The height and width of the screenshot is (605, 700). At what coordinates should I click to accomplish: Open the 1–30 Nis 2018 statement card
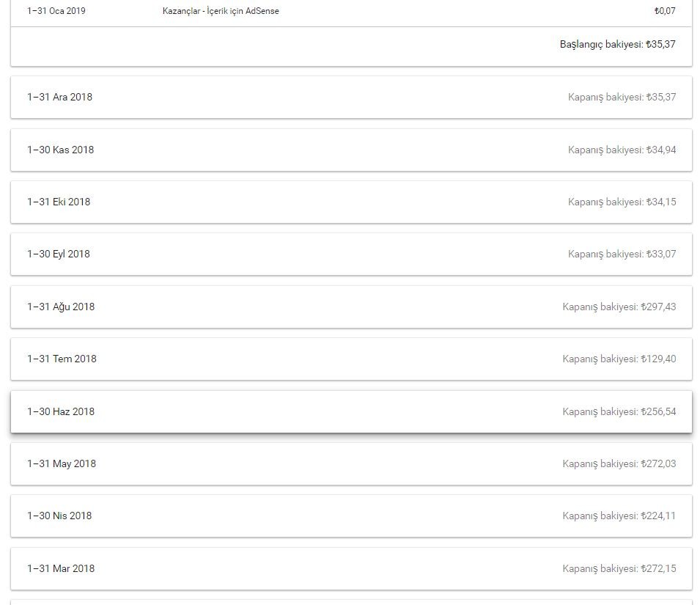coord(351,516)
